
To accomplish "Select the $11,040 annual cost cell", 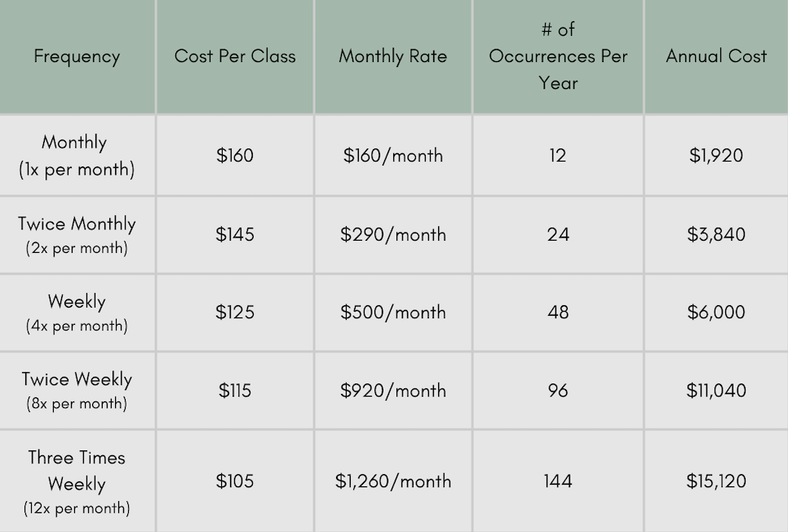I will pyautogui.click(x=716, y=391).
